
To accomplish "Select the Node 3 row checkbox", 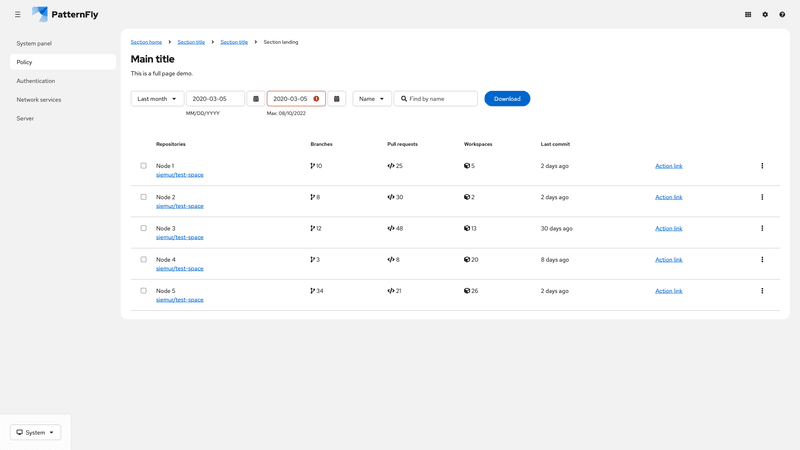I will point(143,228).
